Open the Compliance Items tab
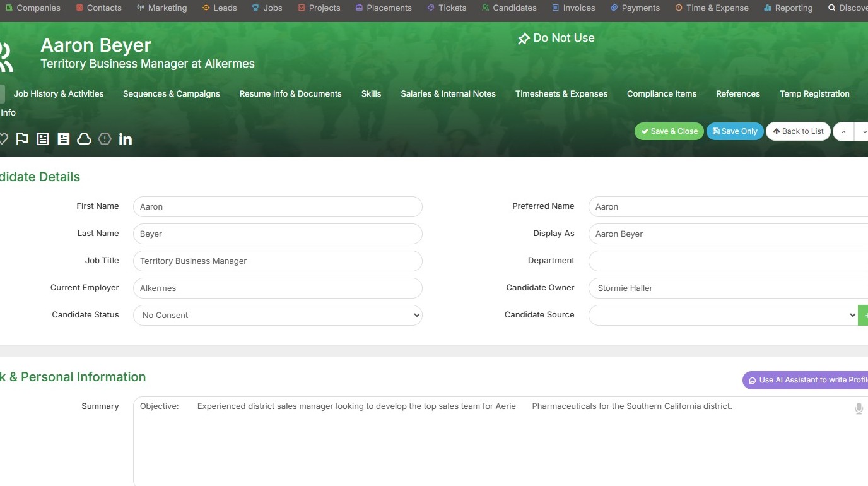The height and width of the screenshot is (486, 868). (662, 93)
